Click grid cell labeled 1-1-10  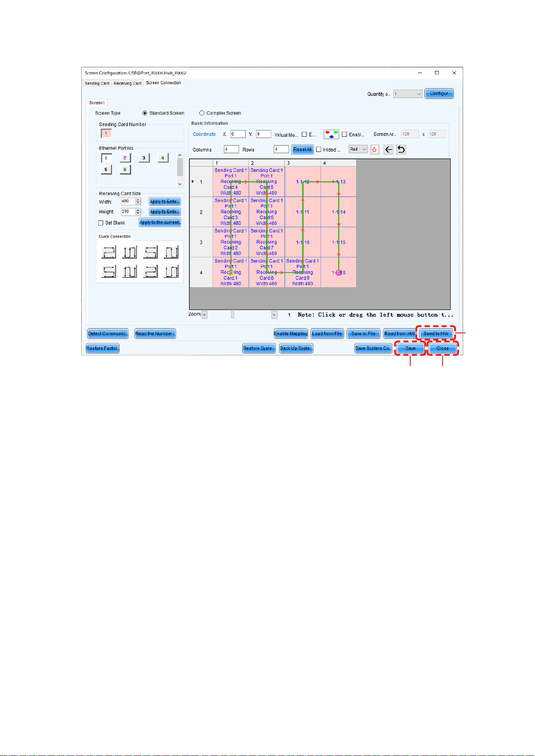pyautogui.click(x=303, y=242)
